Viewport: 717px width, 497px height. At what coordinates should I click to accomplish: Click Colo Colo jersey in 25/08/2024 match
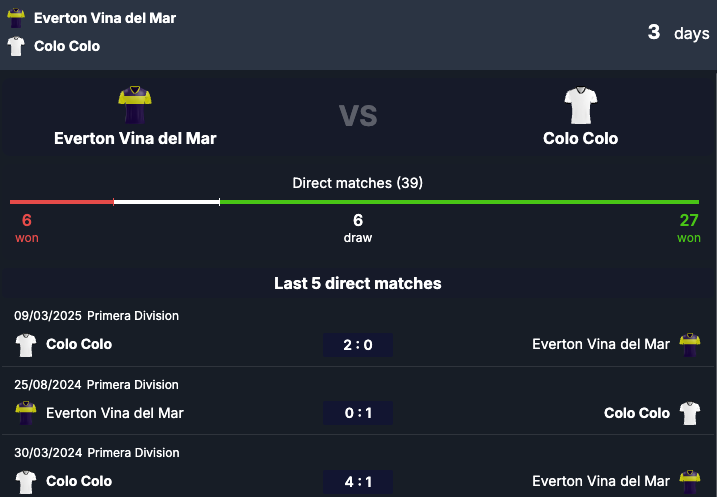(x=690, y=413)
